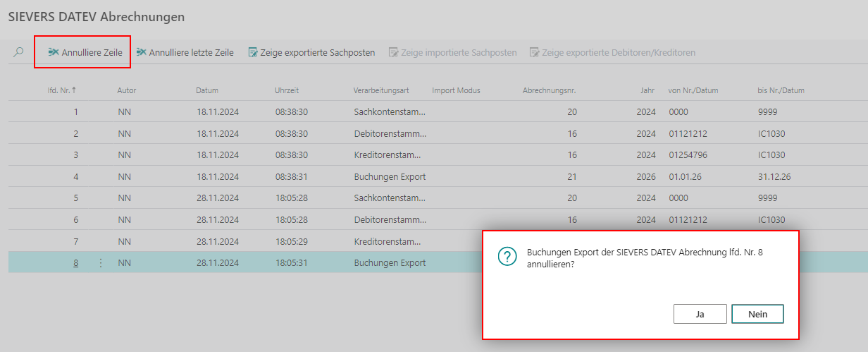The height and width of the screenshot is (352, 868).
Task: Sort by the lfd. Nr. column header
Action: click(62, 90)
